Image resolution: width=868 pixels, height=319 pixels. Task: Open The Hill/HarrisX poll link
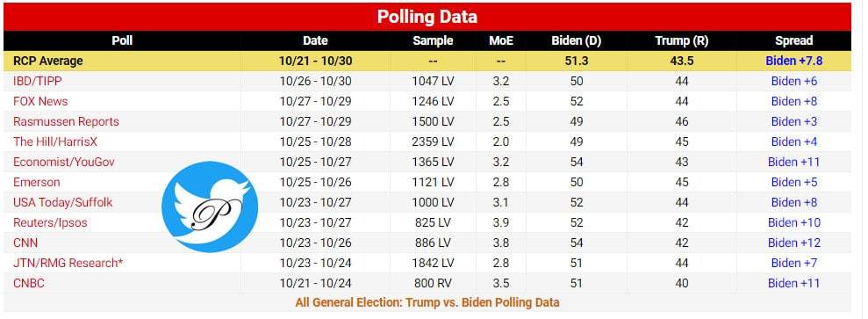54,141
